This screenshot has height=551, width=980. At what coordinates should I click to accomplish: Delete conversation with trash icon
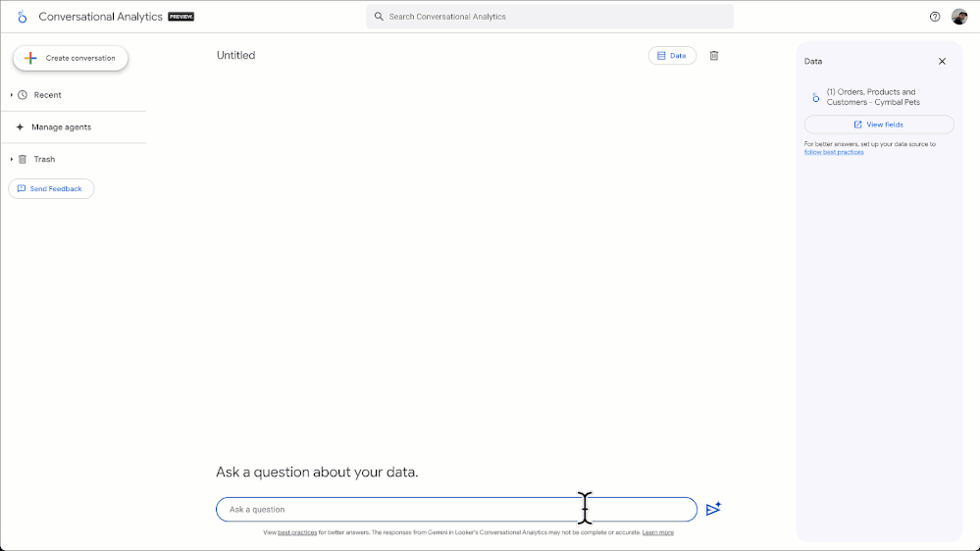coord(714,56)
